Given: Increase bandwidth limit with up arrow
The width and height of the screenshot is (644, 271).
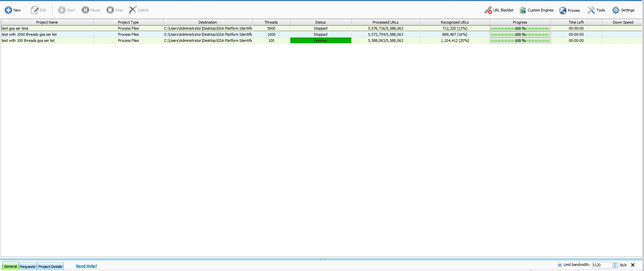Looking at the screenshot, I should click(615, 264).
